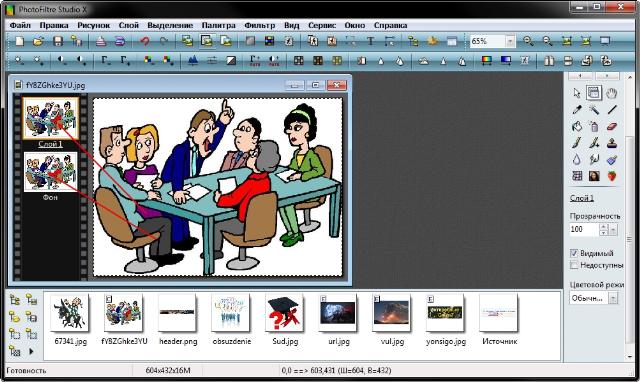
Task: Select the Слой 1 layer thumbnail
Action: tap(50, 118)
